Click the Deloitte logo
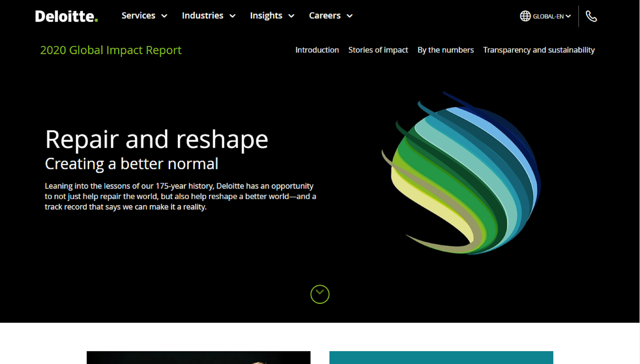This screenshot has width=640, height=364. [66, 16]
